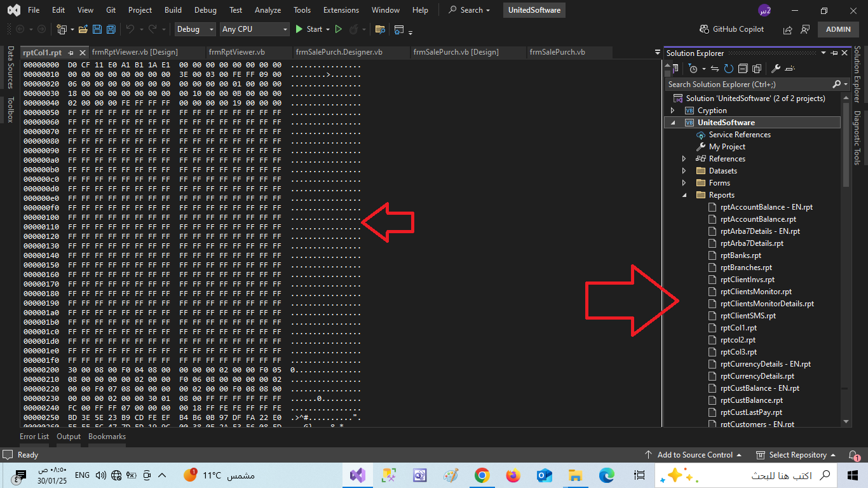
Task: Click Sync with Active Document icon
Action: point(715,69)
